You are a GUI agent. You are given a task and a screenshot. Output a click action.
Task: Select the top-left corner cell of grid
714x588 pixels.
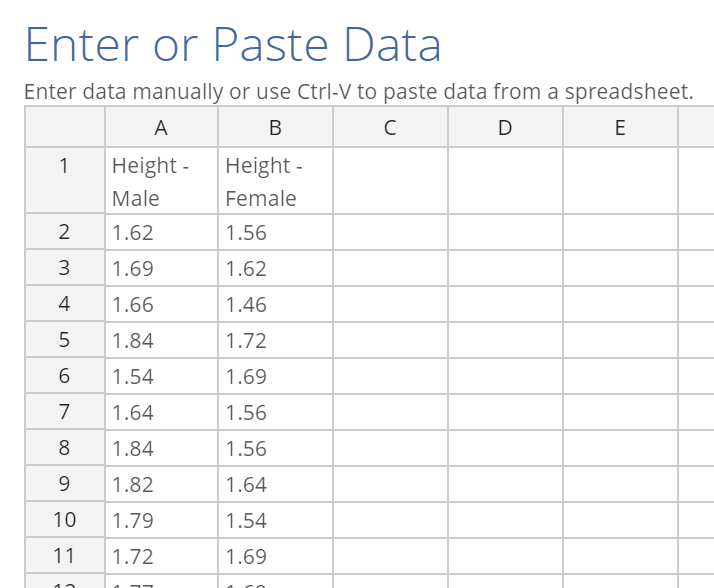[x=65, y=127]
